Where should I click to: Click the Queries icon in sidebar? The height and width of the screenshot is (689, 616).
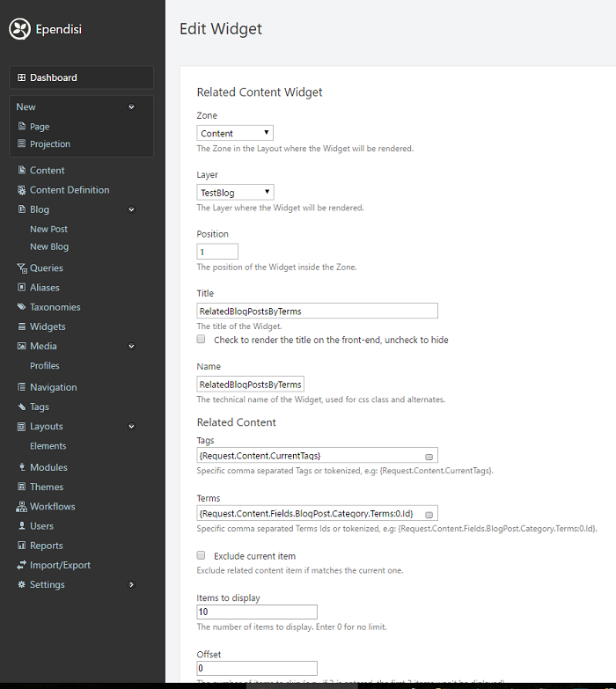click(x=22, y=268)
